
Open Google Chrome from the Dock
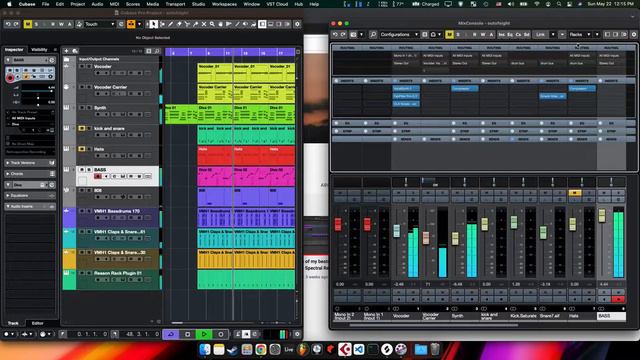(261, 349)
